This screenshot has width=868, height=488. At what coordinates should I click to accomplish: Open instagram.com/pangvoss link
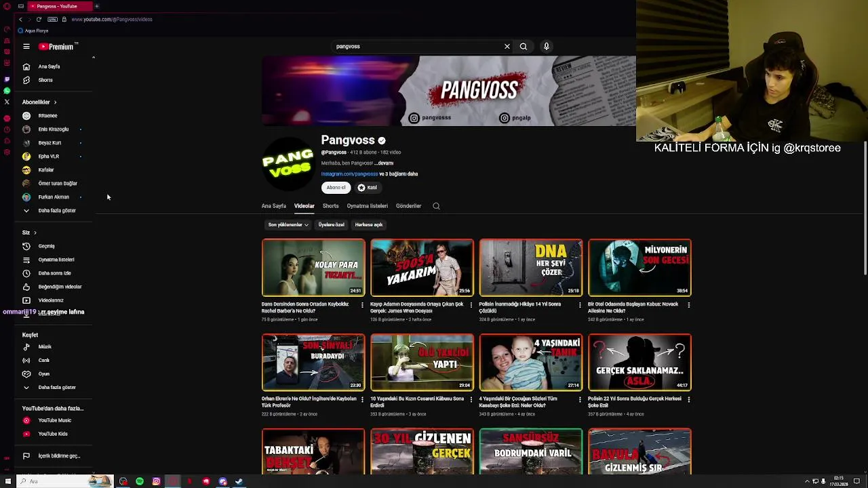click(349, 174)
